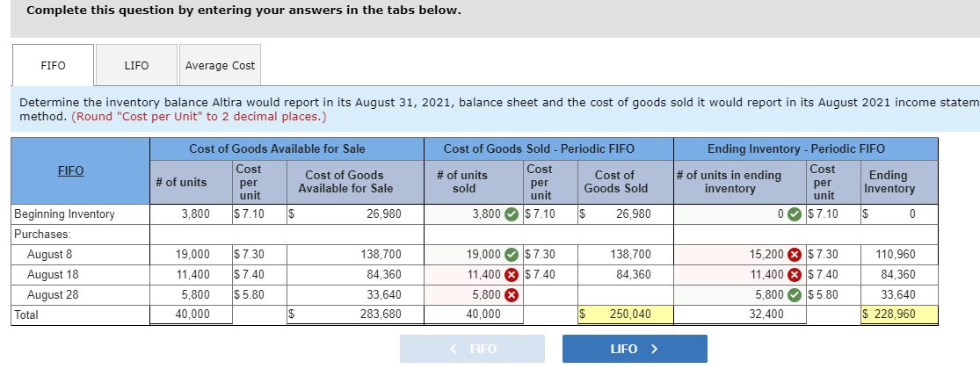Click red X beside 11,400 ending inventory units
The height and width of the screenshot is (376, 980).
pyautogui.click(x=794, y=274)
